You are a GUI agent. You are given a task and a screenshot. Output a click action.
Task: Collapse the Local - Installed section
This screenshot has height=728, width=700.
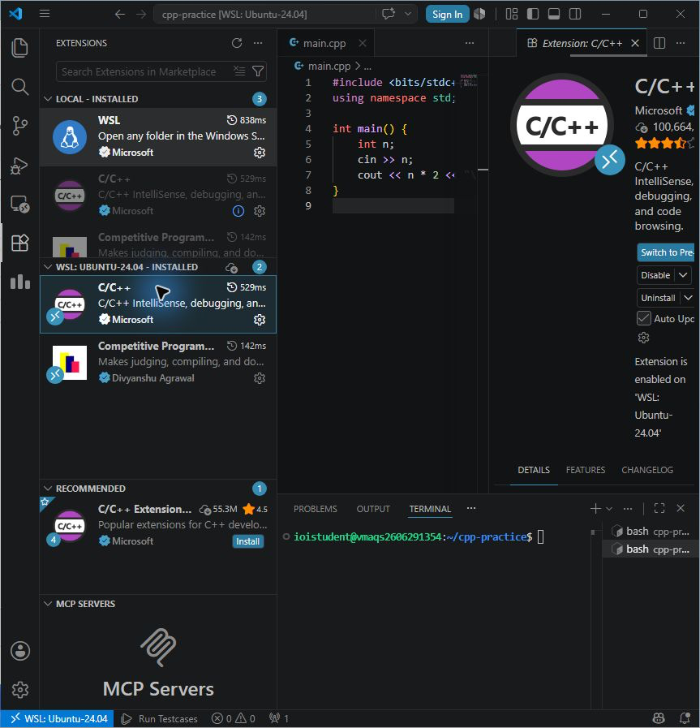point(47,99)
